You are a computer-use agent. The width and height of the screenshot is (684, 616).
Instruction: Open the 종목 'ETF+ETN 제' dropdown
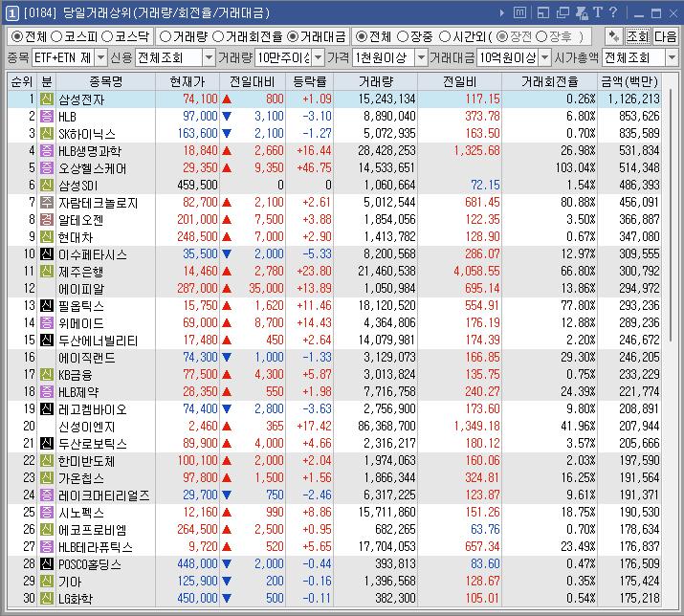100,57
